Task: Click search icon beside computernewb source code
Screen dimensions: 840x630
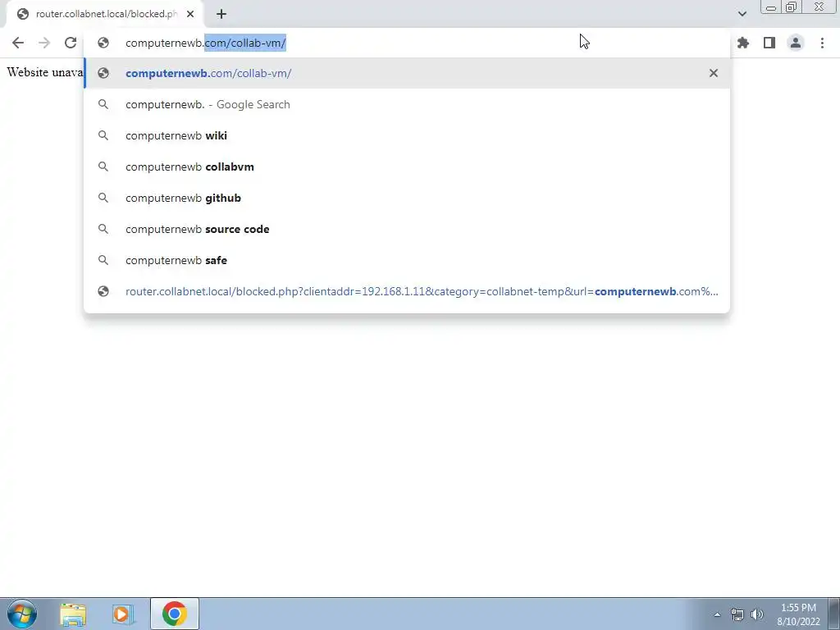Action: (x=103, y=229)
